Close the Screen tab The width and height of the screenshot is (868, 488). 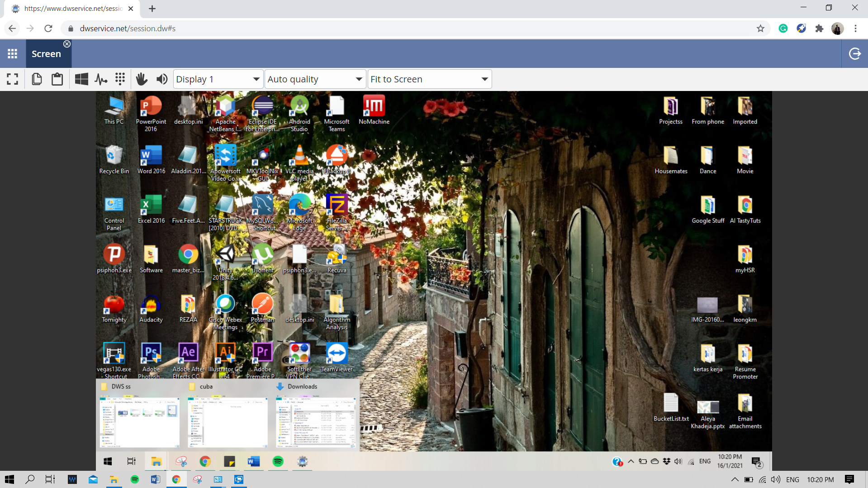(x=67, y=44)
